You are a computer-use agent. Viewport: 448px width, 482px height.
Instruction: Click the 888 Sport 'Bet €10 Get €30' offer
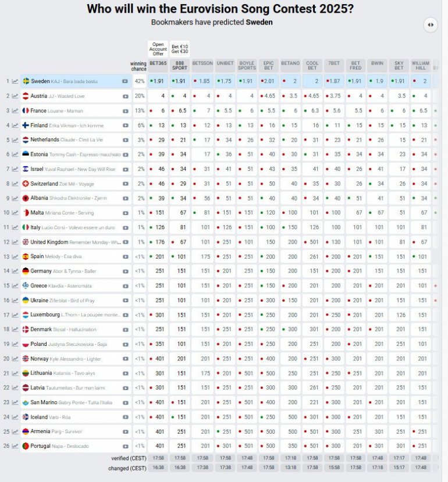tap(180, 50)
